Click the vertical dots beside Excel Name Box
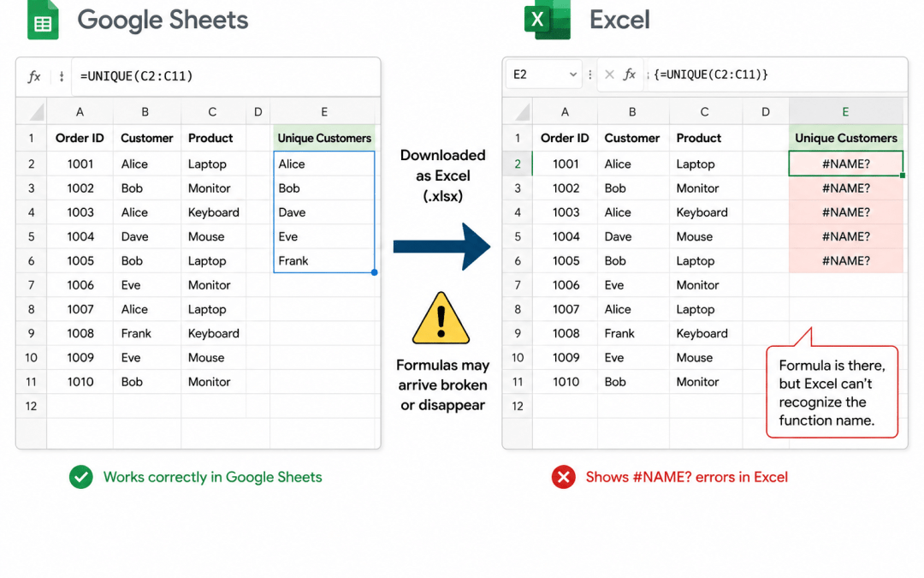The width and height of the screenshot is (924, 578). (589, 74)
